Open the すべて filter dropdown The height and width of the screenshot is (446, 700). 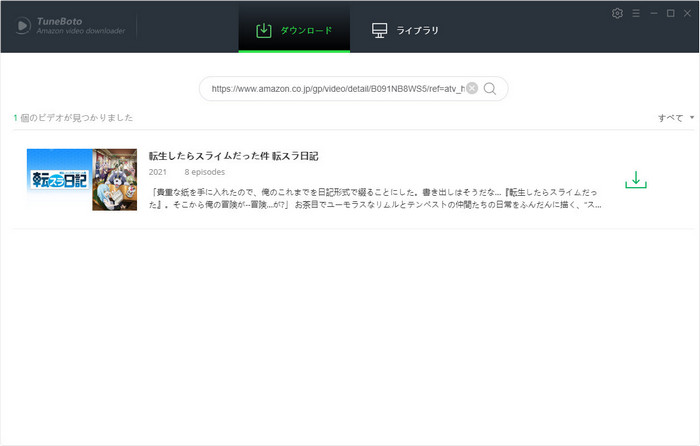click(675, 118)
